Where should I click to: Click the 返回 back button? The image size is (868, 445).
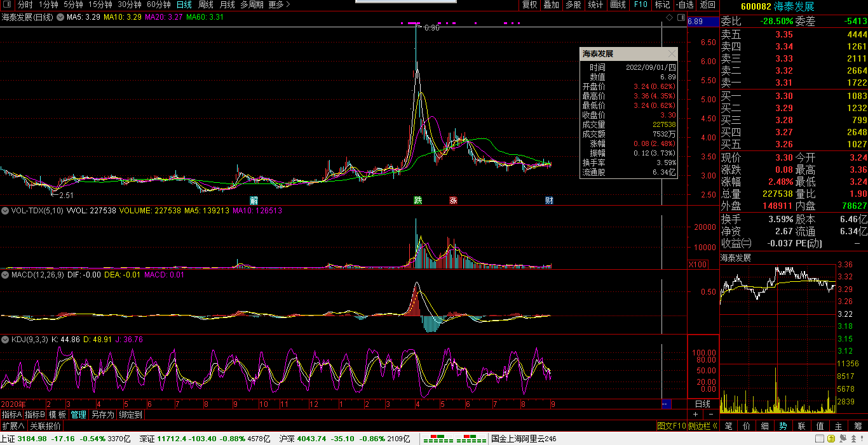click(x=707, y=4)
